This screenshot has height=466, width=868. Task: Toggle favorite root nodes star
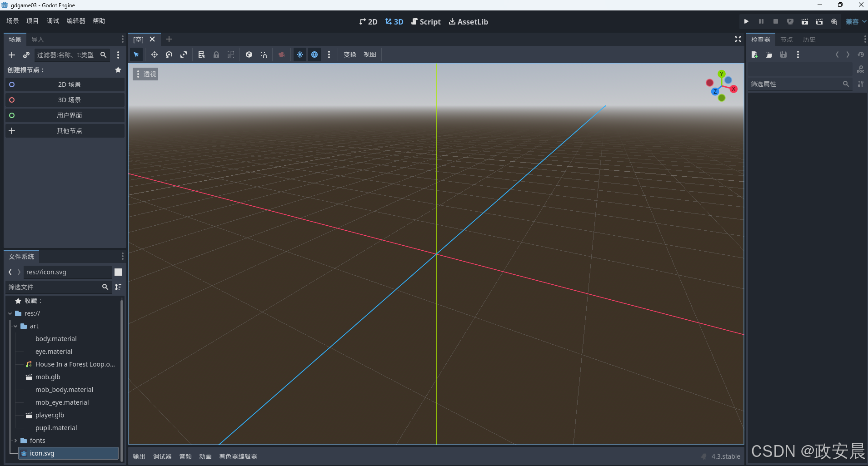coord(118,70)
